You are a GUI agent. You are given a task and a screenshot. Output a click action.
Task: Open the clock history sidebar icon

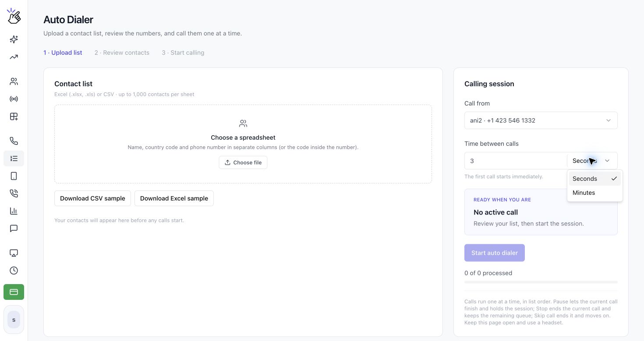pyautogui.click(x=14, y=271)
